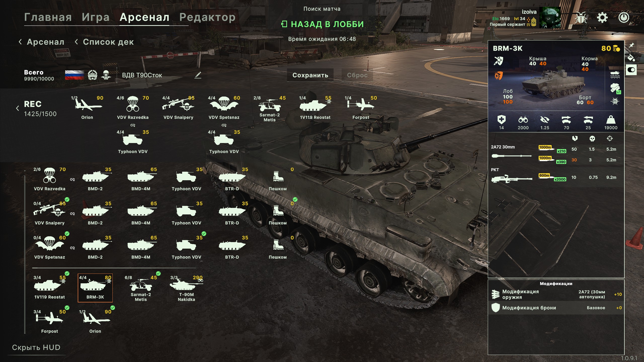
Task: Open Модификация оружия options
Action: coord(556,294)
